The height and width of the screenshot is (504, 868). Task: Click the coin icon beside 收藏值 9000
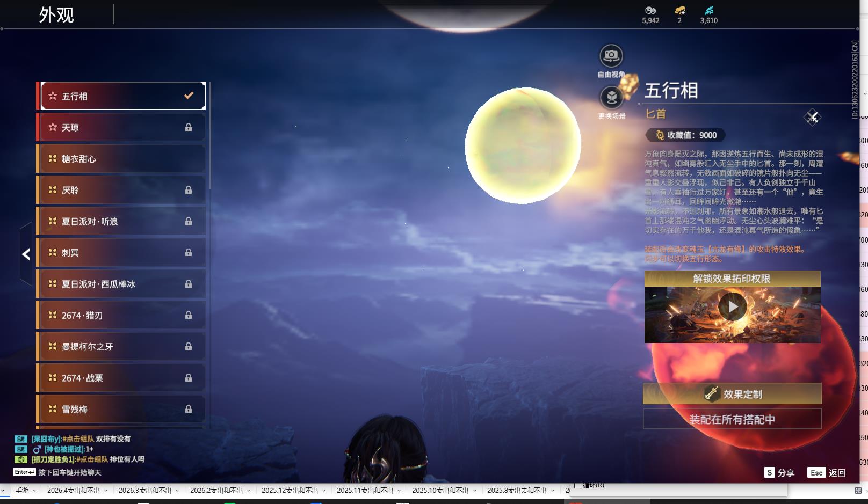(659, 136)
